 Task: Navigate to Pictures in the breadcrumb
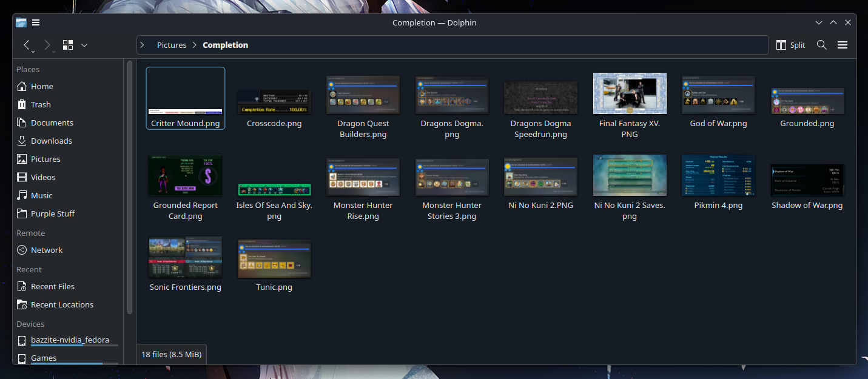[172, 45]
